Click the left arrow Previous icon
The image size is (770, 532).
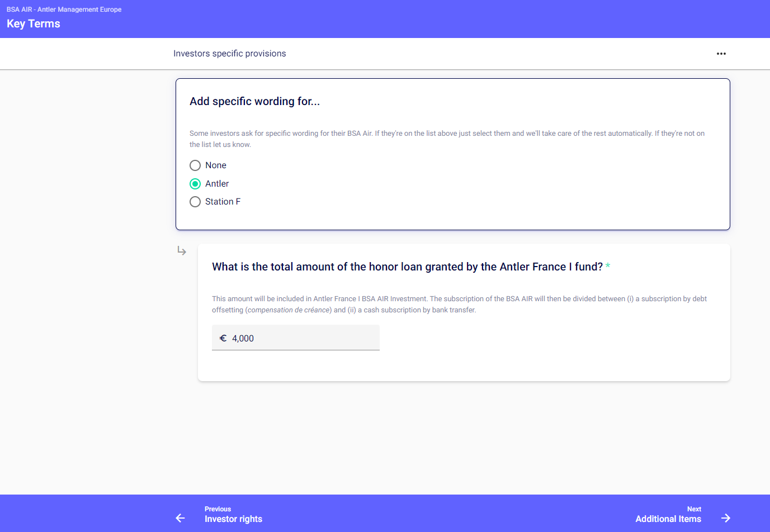click(180, 518)
